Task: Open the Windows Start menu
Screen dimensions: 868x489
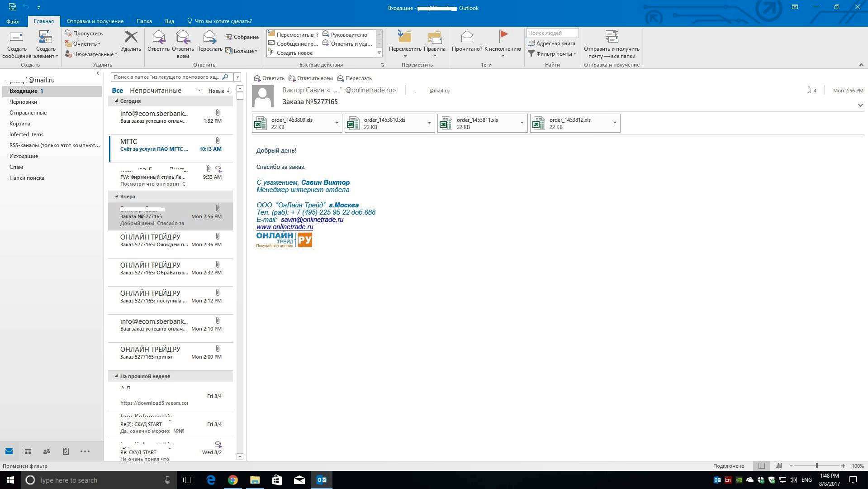Action: point(10,480)
